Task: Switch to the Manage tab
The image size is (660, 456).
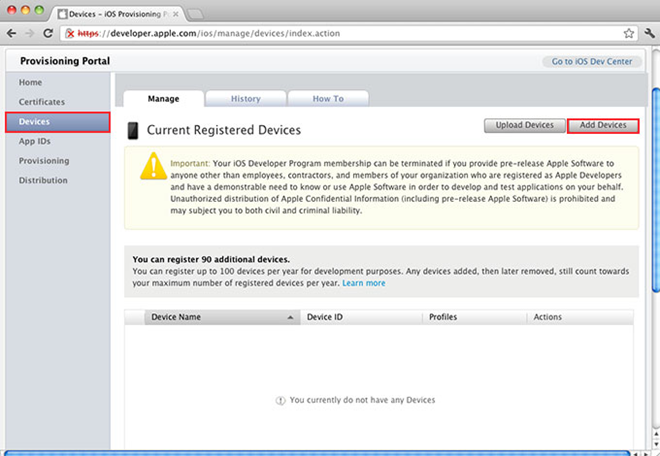Action: [x=163, y=99]
